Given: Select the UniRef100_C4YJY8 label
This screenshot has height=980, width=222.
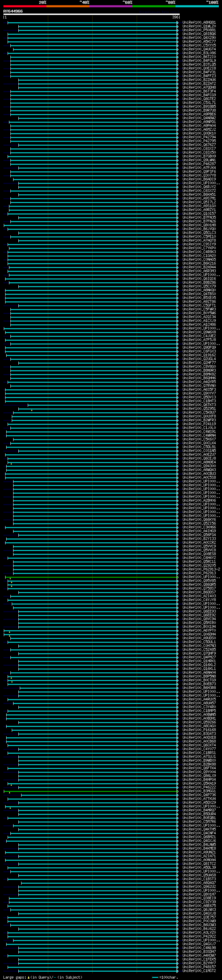Looking at the screenshot, I should click(199, 600).
